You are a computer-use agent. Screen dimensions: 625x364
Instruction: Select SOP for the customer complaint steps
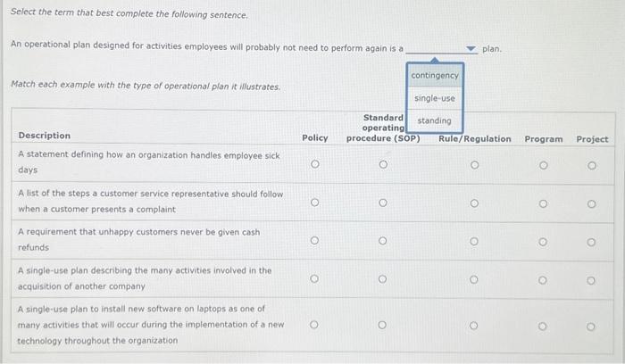tap(382, 203)
